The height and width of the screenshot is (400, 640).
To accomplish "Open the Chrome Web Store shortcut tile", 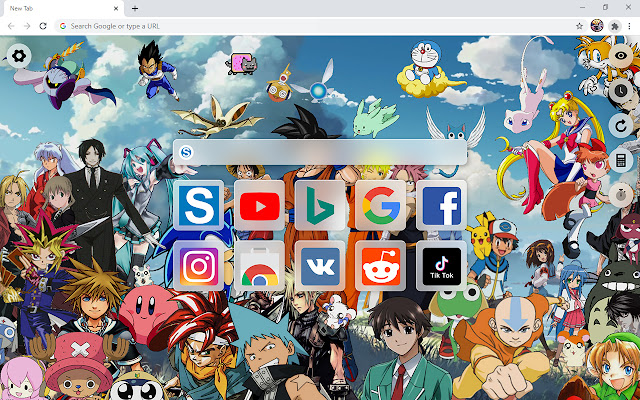I will [x=260, y=266].
